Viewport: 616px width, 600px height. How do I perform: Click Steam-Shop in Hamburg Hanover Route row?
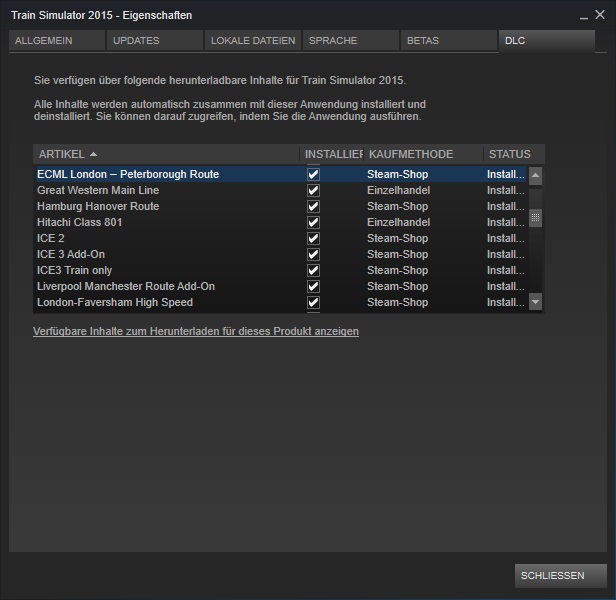coord(398,206)
